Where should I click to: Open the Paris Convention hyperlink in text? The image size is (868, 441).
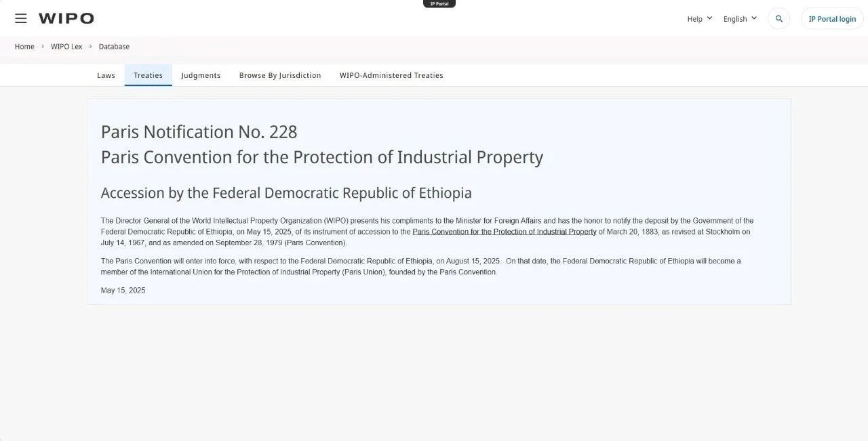point(505,232)
